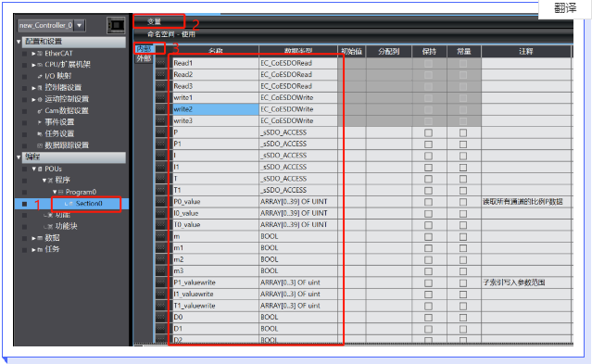
Task: Collapse the POUs tree node
Action: point(33,169)
